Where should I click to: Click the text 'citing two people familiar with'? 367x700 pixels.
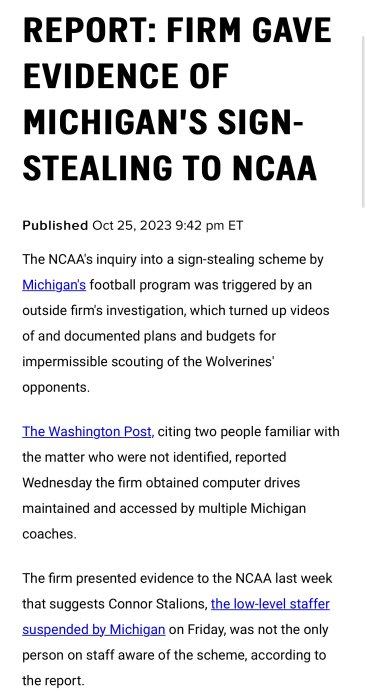[x=249, y=432]
